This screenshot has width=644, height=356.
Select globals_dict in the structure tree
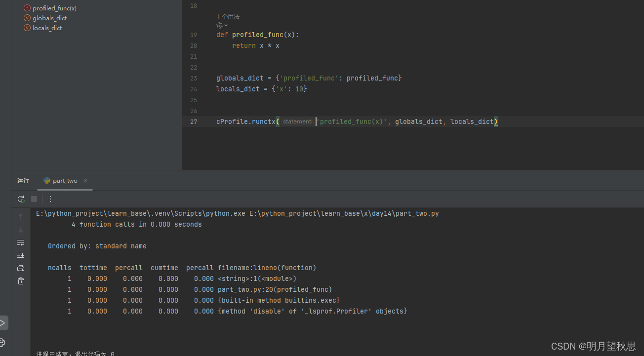[49, 18]
